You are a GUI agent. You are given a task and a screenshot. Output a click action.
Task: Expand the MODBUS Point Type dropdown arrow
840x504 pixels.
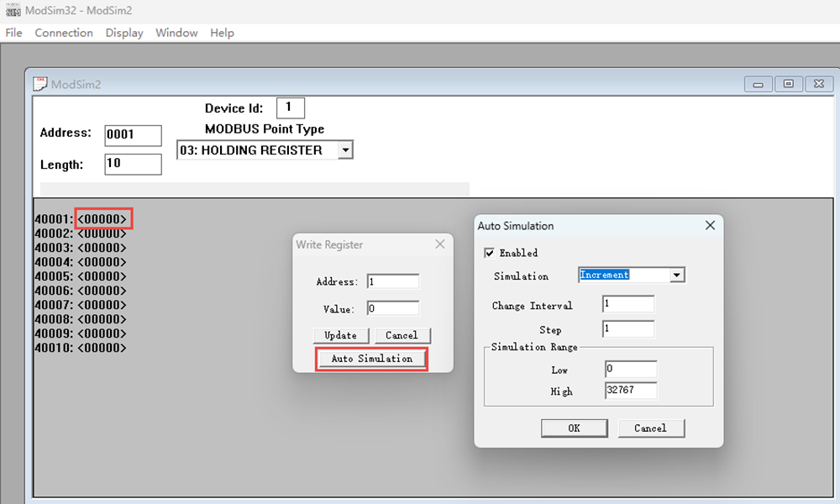345,150
